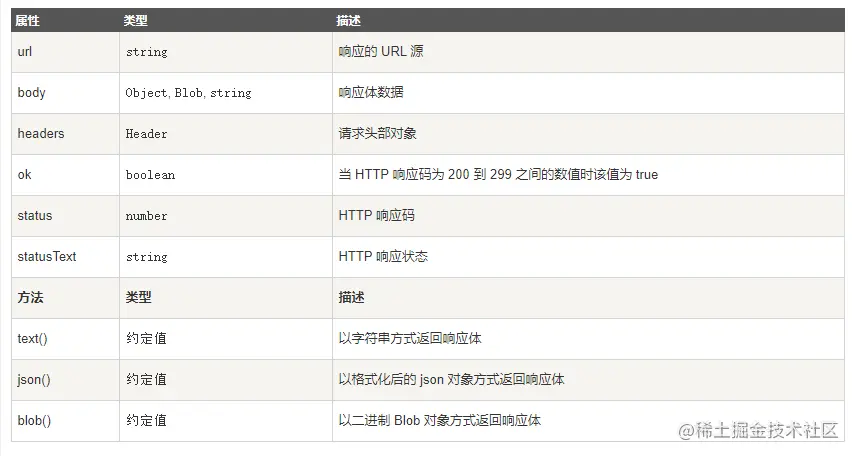Click the blob() method cell
Screen dimensions: 854x456
(34, 420)
